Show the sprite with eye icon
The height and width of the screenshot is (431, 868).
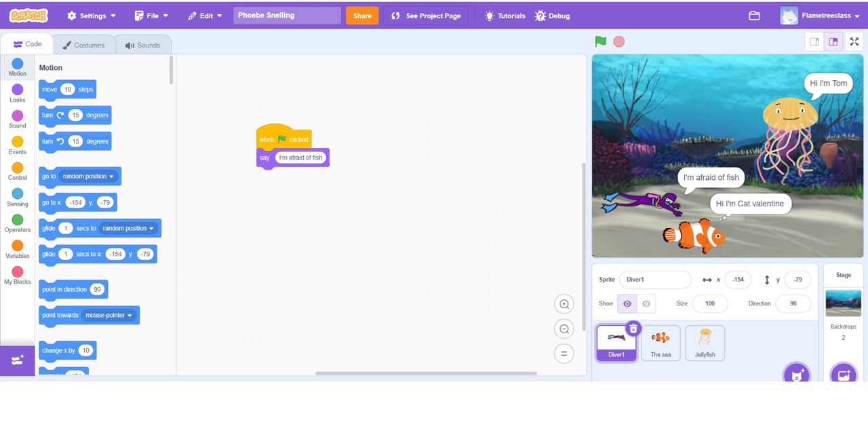[x=627, y=303]
